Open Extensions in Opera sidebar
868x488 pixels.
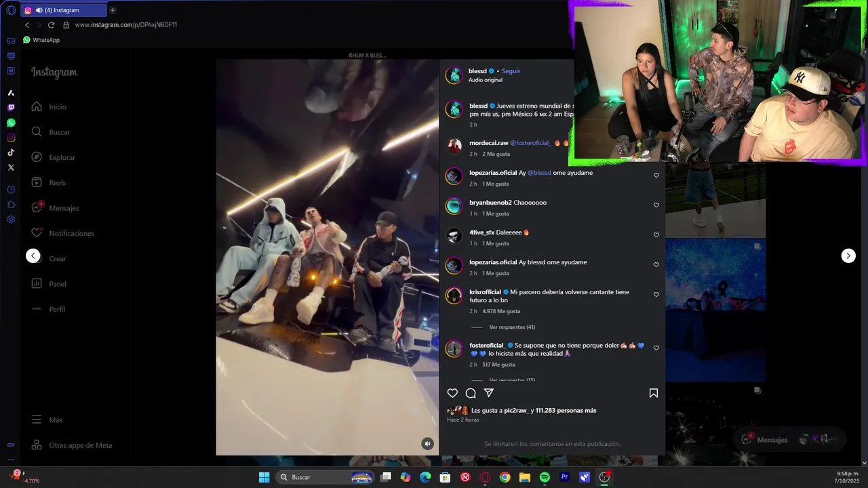point(11,205)
